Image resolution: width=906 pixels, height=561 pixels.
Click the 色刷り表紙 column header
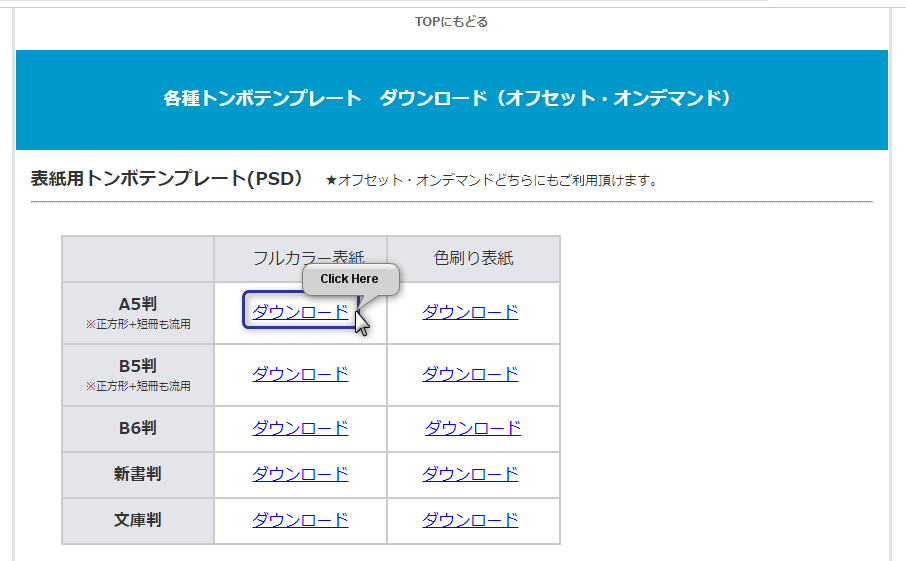(x=473, y=258)
